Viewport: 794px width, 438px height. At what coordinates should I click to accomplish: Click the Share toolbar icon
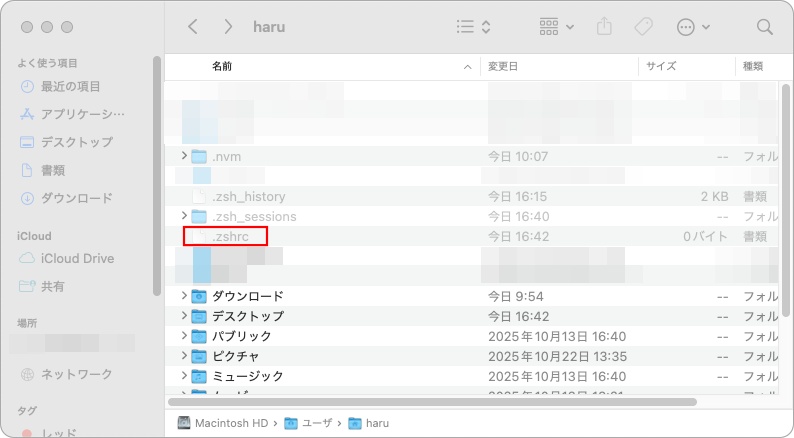(x=602, y=27)
